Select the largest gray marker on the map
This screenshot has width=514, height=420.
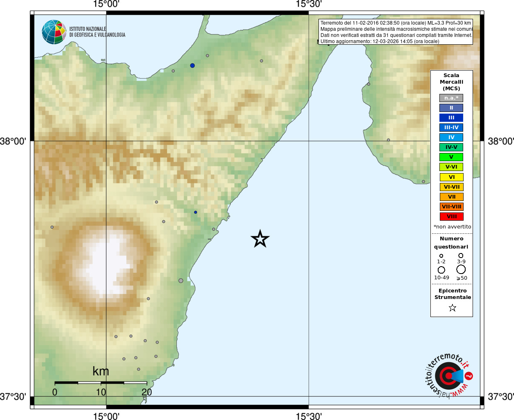pyautogui.click(x=181, y=281)
